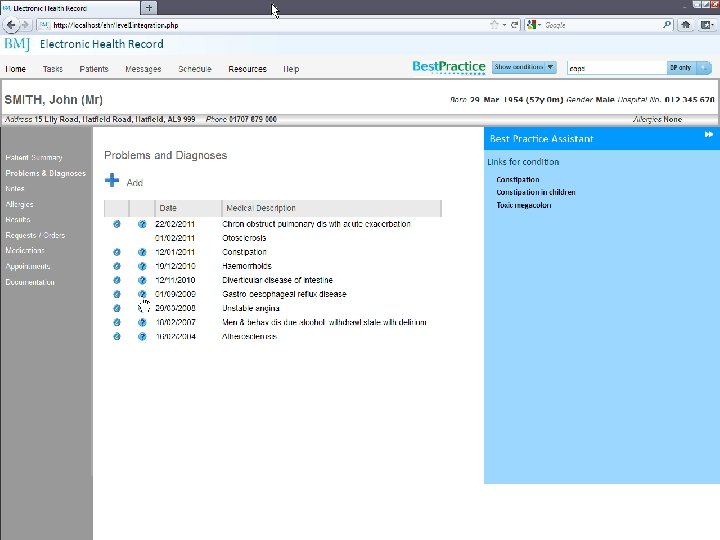Click the link icon for Diverticular disease of intestine

pos(117,280)
